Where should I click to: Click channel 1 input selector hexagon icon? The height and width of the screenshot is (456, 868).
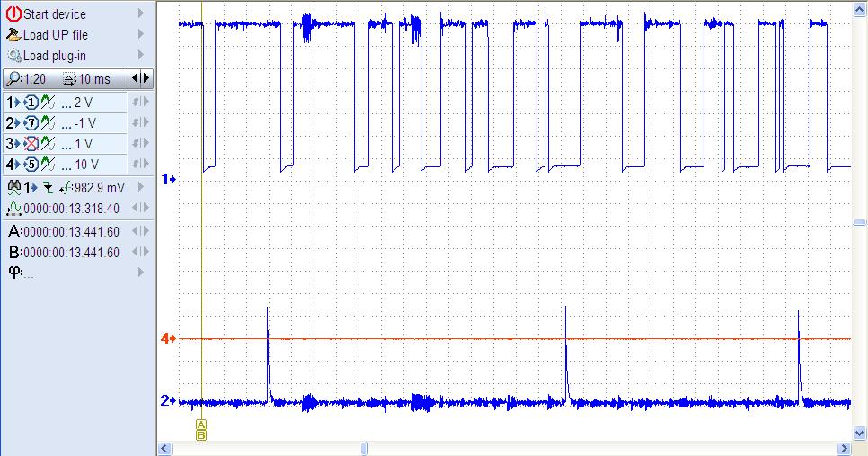click(31, 103)
